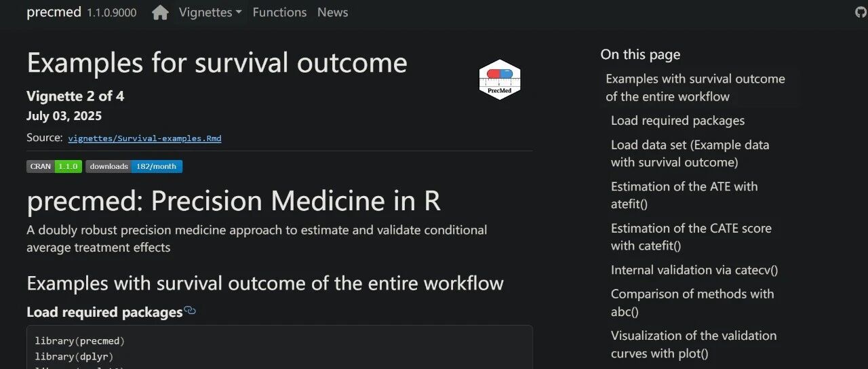This screenshot has height=369, width=868.
Task: Jump to Estimation of the CATE score section
Action: click(691, 237)
